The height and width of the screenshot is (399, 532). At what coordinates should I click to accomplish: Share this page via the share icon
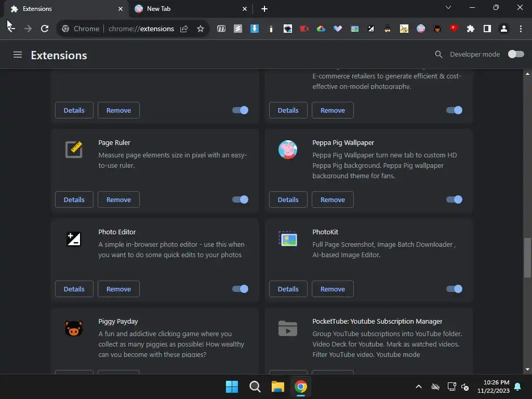184,29
